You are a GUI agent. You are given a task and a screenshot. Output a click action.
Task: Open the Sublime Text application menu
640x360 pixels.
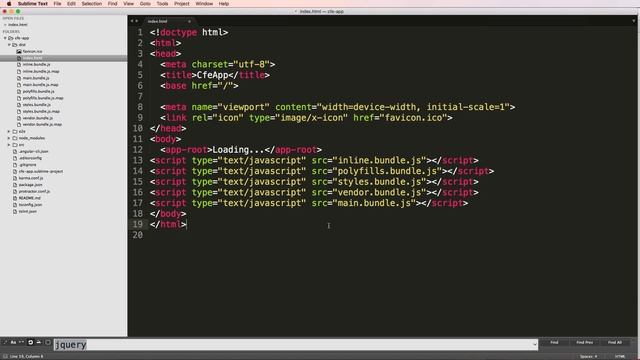[33, 4]
